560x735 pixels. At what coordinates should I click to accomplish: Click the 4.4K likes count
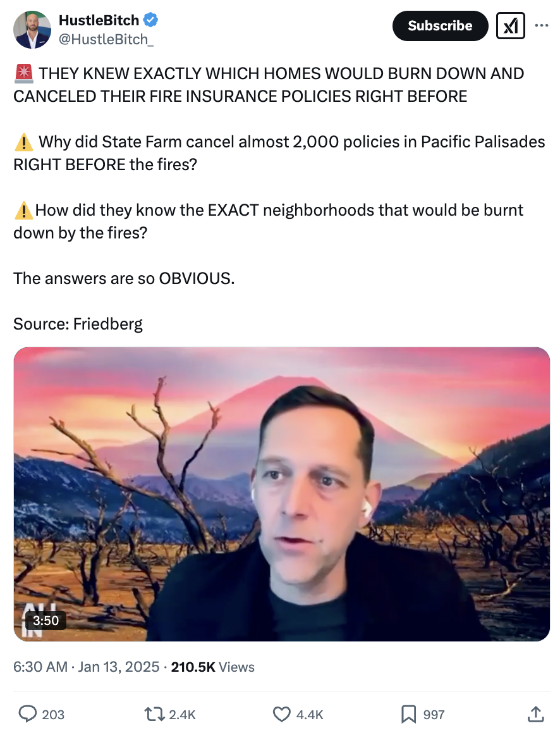[310, 714]
